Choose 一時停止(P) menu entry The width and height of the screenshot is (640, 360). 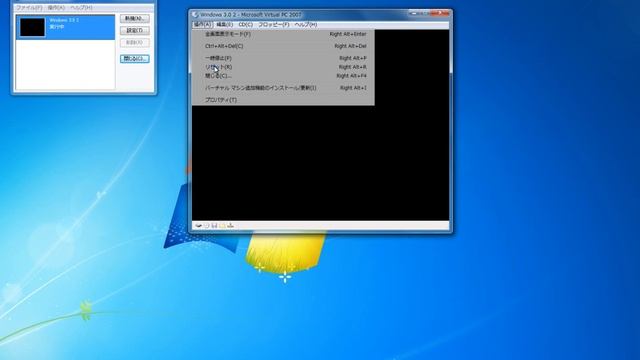pyautogui.click(x=283, y=58)
